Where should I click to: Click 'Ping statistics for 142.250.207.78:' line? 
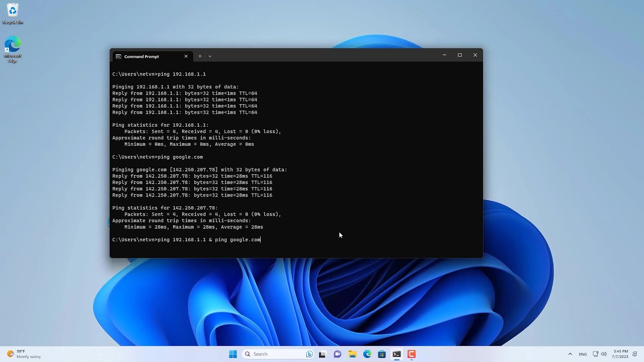(x=165, y=208)
